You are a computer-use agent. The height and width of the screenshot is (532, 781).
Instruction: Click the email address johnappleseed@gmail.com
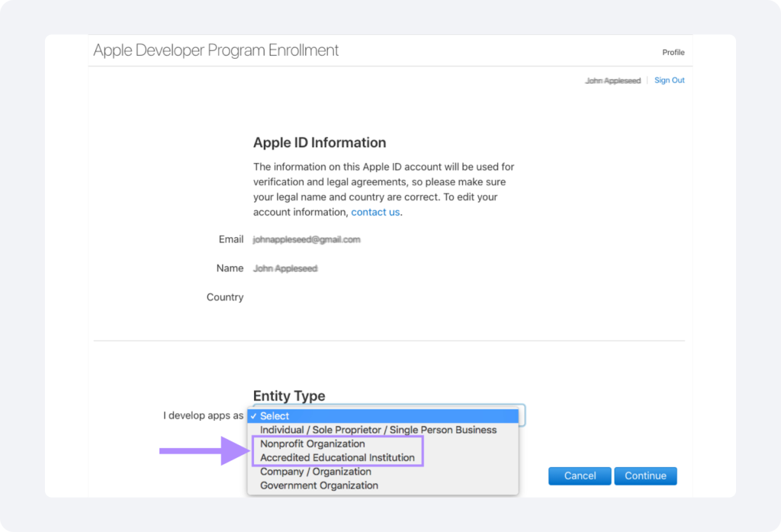307,239
